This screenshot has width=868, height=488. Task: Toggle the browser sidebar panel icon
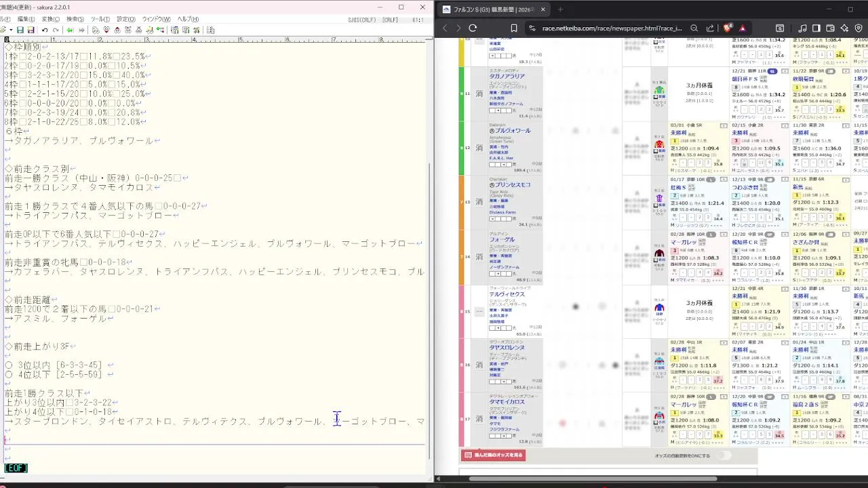point(816,28)
